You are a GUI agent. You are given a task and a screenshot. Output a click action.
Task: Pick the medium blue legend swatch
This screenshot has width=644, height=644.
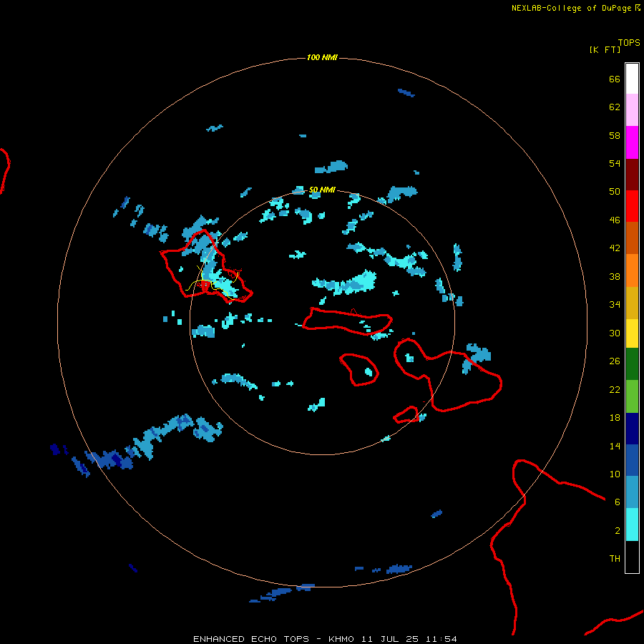tap(632, 460)
